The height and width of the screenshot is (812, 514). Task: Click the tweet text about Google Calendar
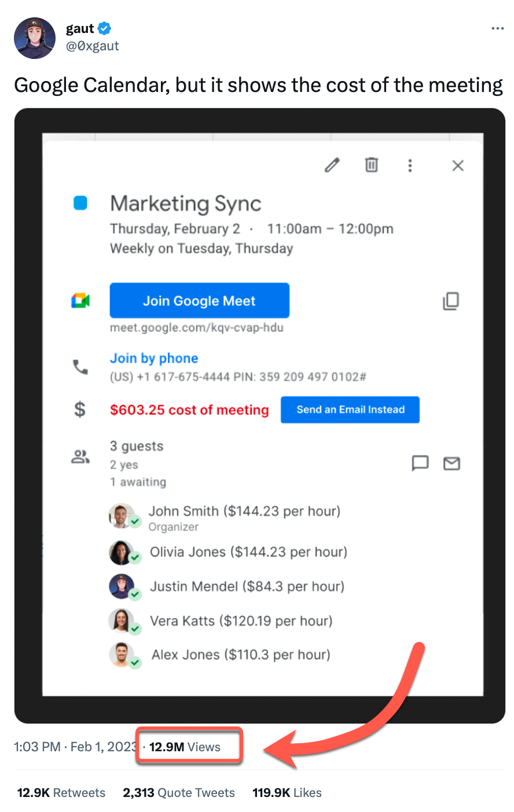click(x=258, y=85)
